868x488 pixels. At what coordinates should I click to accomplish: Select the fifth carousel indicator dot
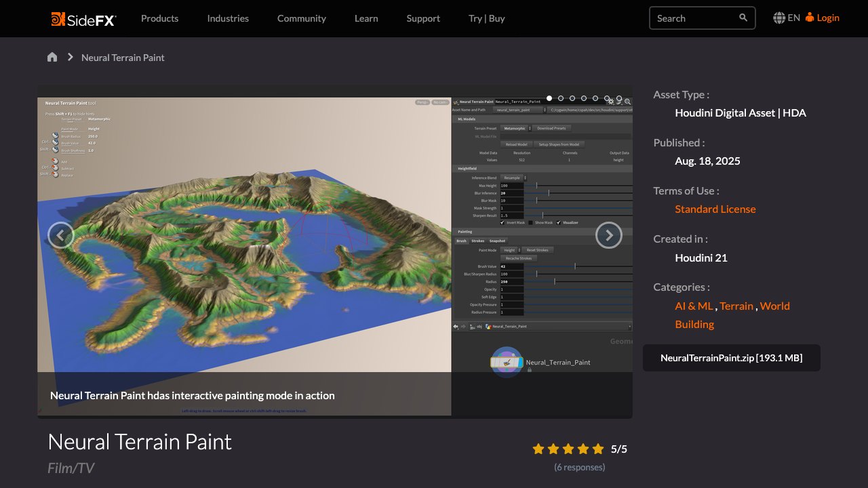click(595, 98)
